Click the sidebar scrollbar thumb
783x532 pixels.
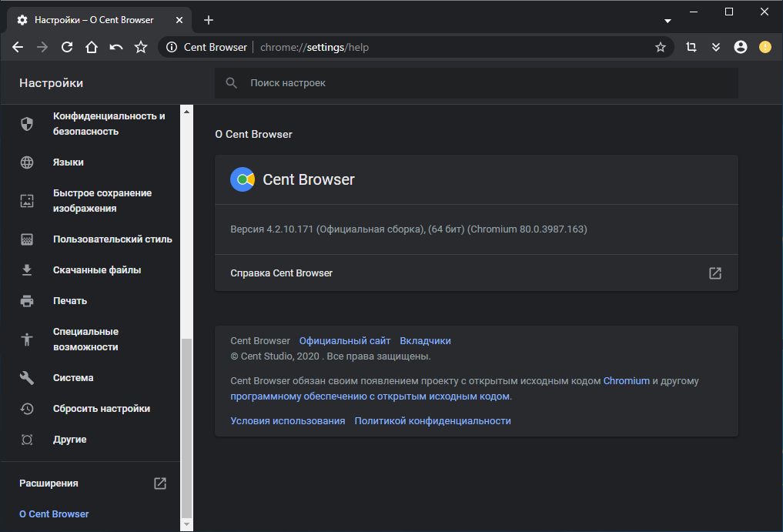[x=186, y=428]
